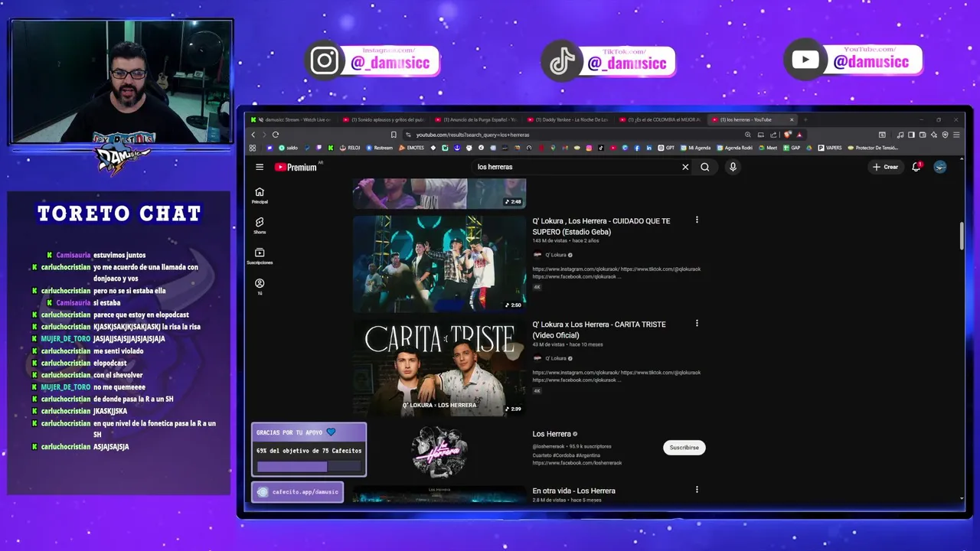Open the Meet bookmark
This screenshot has height=551, width=980.
pos(768,148)
